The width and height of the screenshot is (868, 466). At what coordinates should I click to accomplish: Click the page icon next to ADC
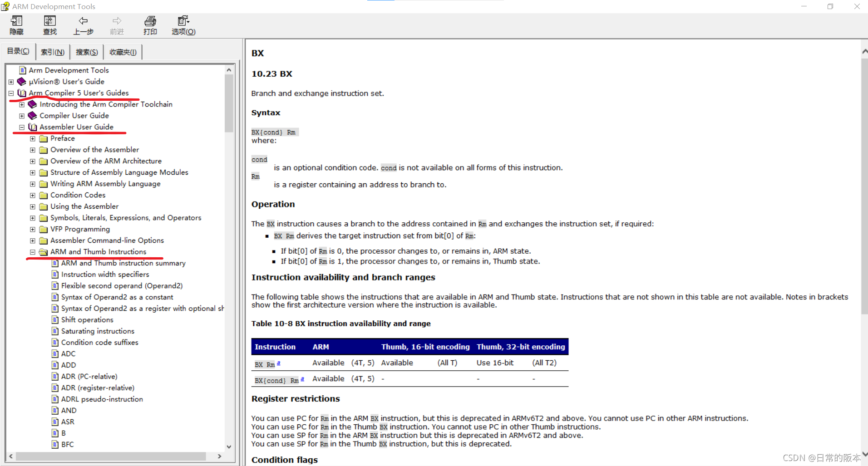(x=55, y=354)
